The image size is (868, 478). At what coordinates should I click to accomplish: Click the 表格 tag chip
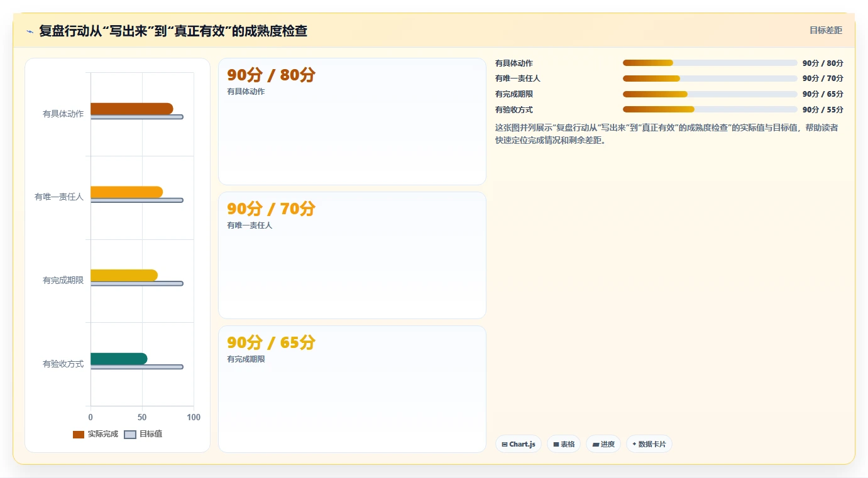coord(564,444)
